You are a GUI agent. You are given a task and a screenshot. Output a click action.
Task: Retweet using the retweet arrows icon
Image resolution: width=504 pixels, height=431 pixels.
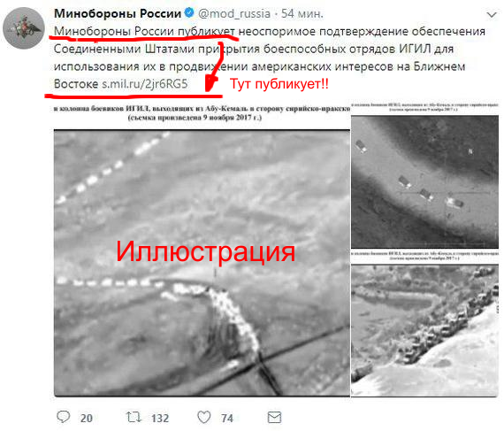pos(134,417)
